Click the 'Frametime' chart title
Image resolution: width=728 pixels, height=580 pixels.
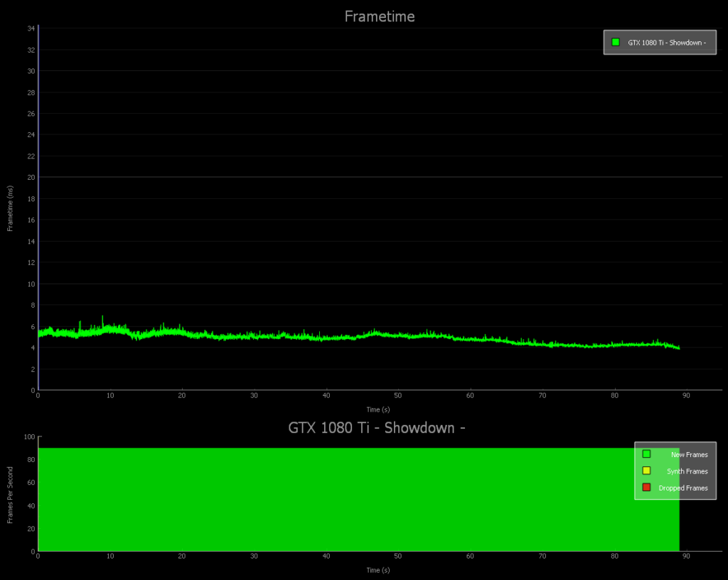(380, 16)
